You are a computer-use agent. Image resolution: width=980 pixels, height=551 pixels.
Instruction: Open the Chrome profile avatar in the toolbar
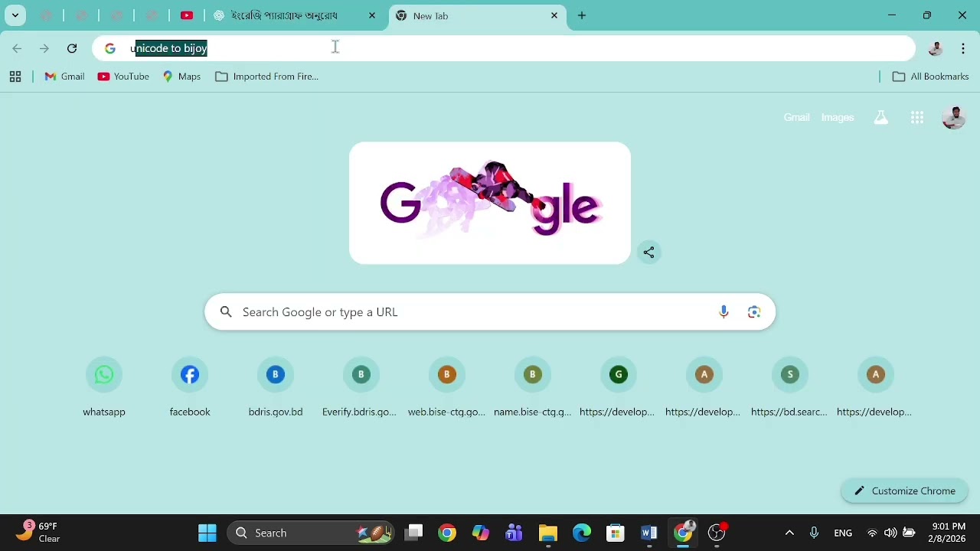tap(936, 49)
